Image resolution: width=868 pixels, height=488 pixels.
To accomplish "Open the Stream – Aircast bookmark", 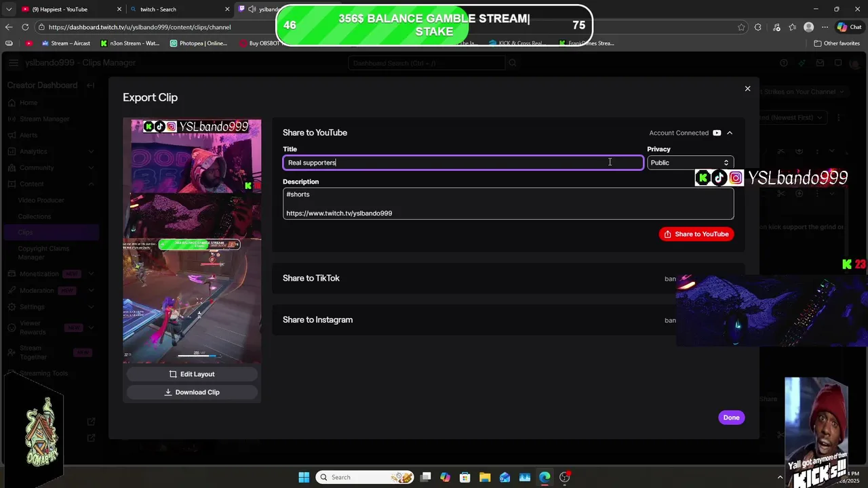I will (x=66, y=43).
